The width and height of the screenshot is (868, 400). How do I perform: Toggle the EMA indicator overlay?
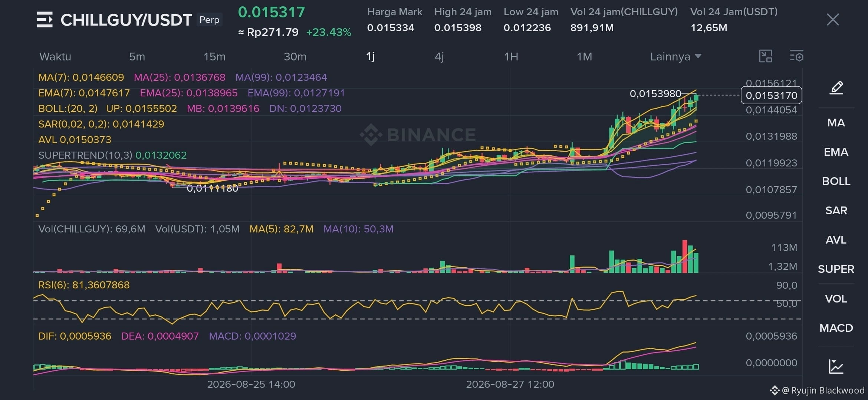(836, 152)
